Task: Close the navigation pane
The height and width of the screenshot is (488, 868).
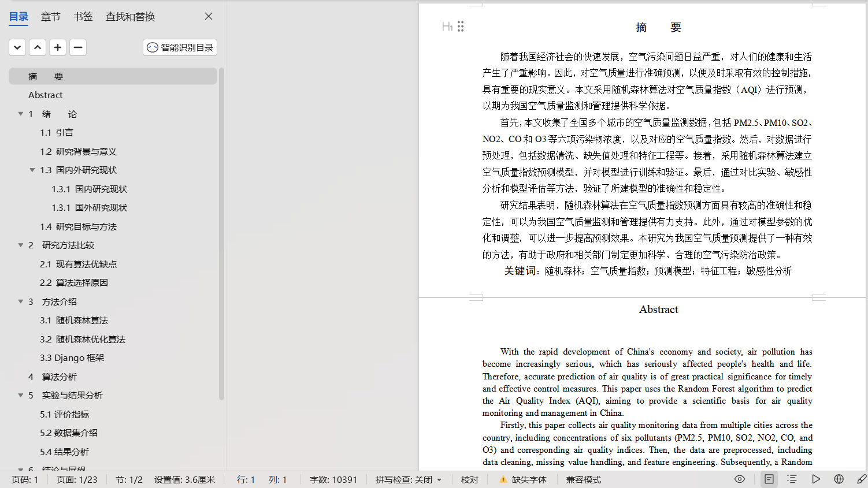Action: tap(209, 17)
